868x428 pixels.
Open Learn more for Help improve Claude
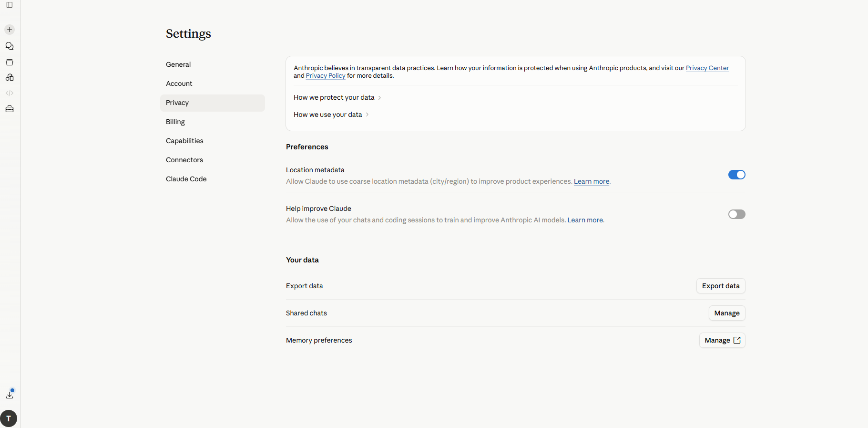(585, 220)
